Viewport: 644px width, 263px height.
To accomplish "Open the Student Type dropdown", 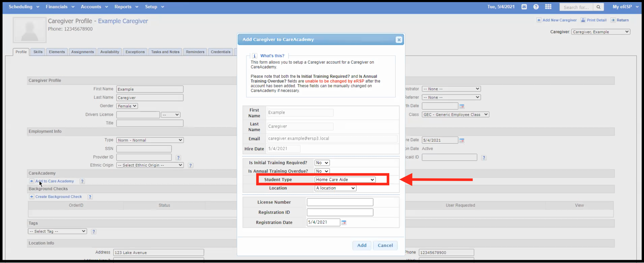I will [x=345, y=180].
